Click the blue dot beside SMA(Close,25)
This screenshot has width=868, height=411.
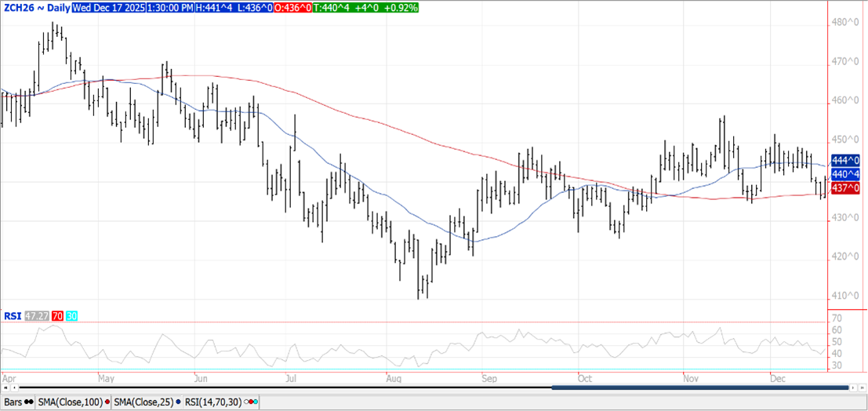point(179,402)
